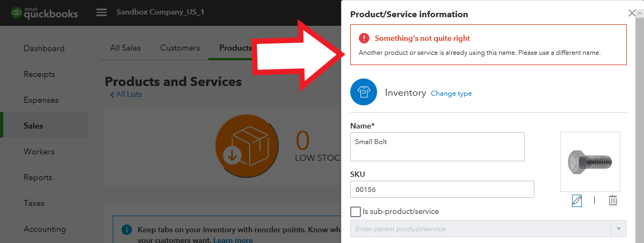Click the pencil edit image icon
This screenshot has width=644, height=243.
tap(577, 201)
